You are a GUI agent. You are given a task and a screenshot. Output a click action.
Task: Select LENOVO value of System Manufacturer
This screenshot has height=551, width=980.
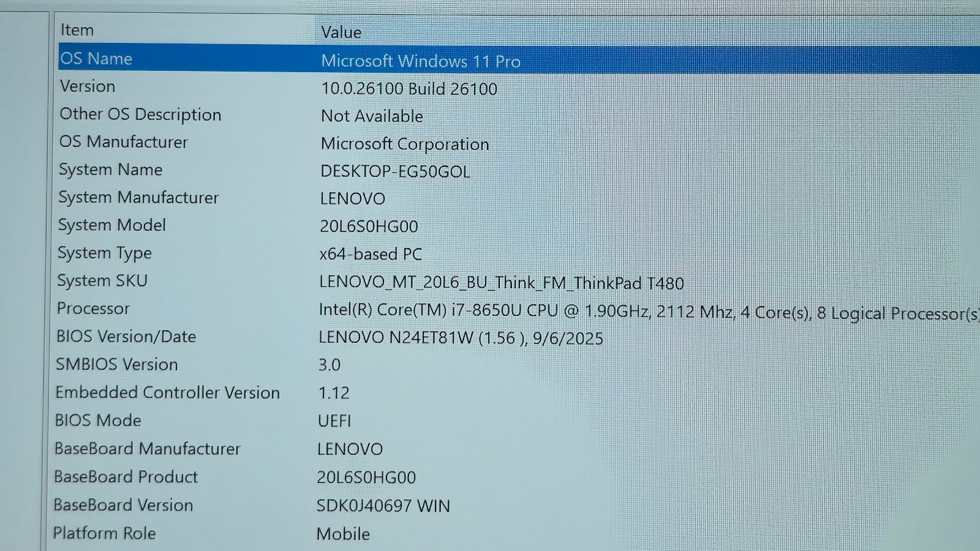click(353, 199)
